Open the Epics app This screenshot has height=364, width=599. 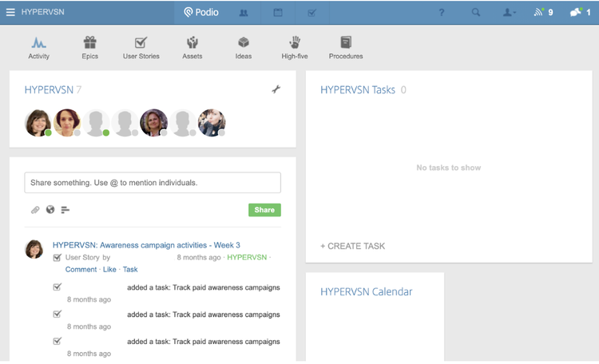click(x=89, y=48)
